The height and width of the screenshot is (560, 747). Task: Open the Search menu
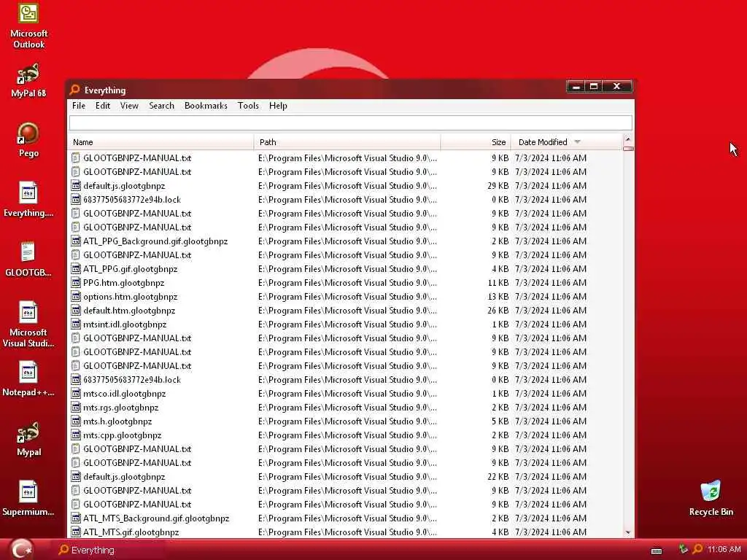pyautogui.click(x=161, y=106)
